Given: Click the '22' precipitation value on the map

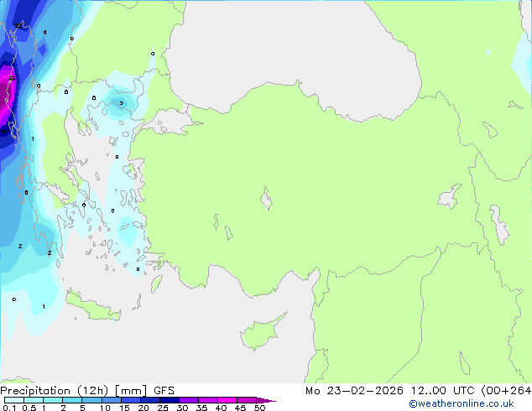Looking at the screenshot, I should click(x=18, y=25).
